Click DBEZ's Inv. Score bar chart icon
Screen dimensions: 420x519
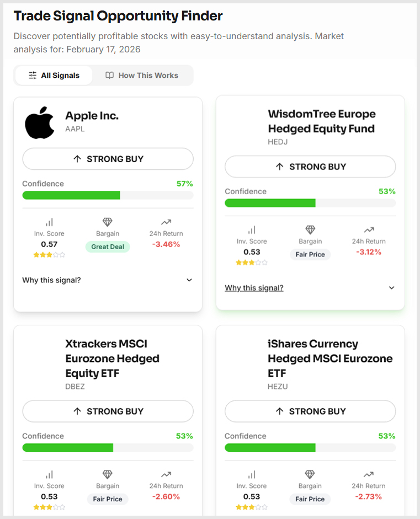click(49, 474)
